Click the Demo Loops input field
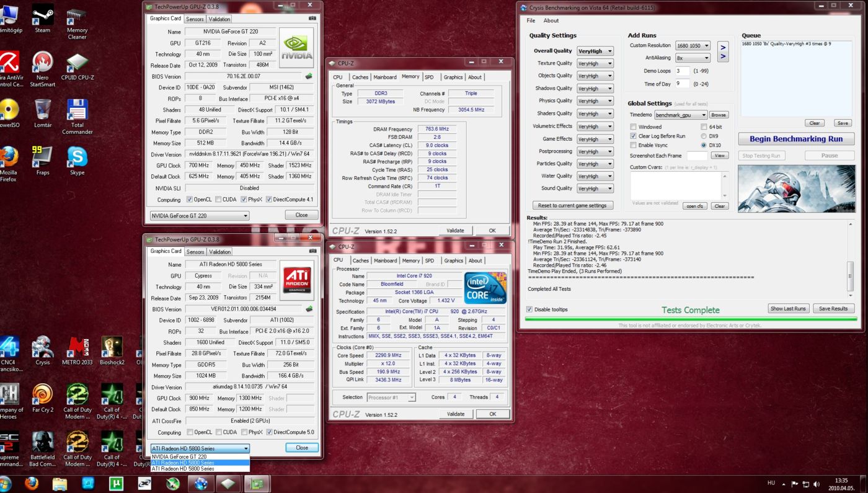 682,71
